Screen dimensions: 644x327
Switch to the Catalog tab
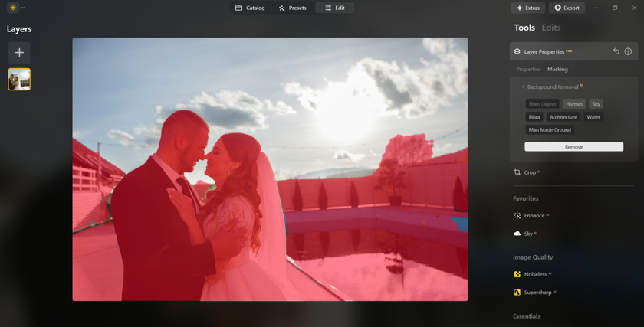[x=250, y=8]
